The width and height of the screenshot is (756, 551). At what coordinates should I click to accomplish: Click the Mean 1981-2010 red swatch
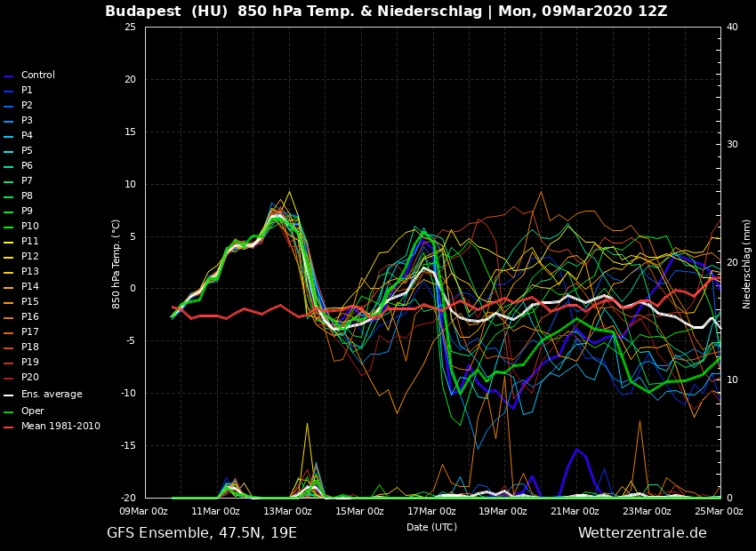click(x=9, y=427)
